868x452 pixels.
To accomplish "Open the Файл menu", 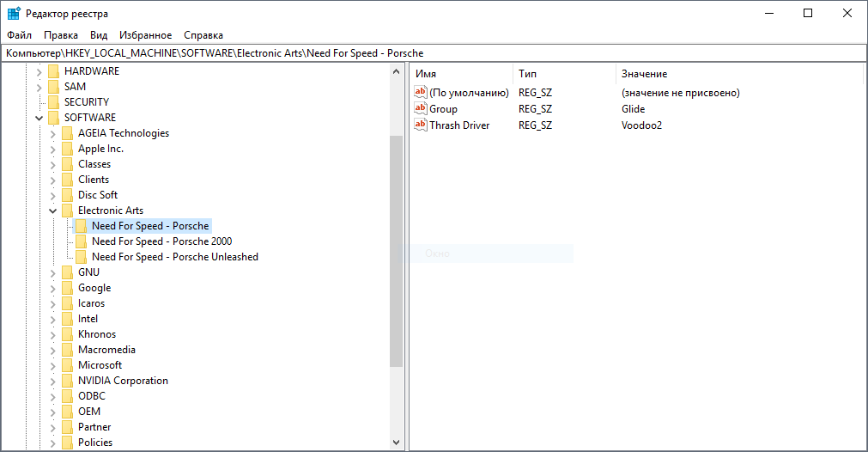I will coord(20,35).
